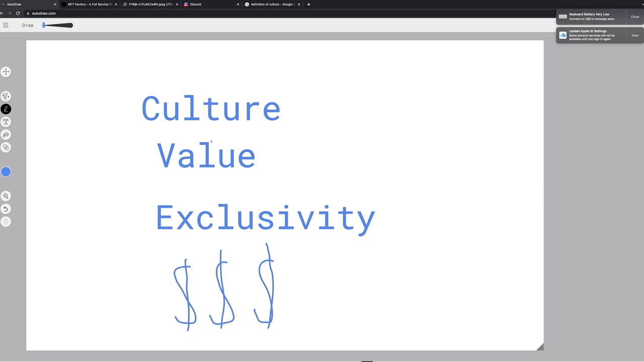Select the Type text tool
The width and height of the screenshot is (644, 362).
[x=6, y=122]
